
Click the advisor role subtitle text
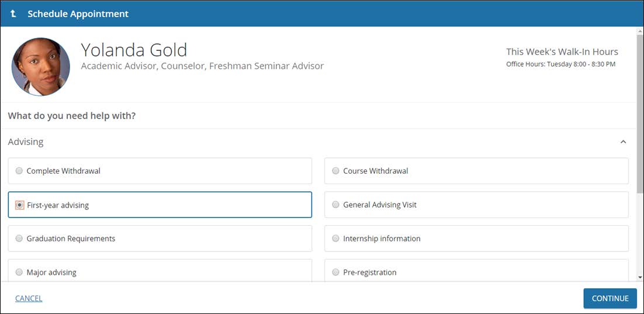(202, 66)
